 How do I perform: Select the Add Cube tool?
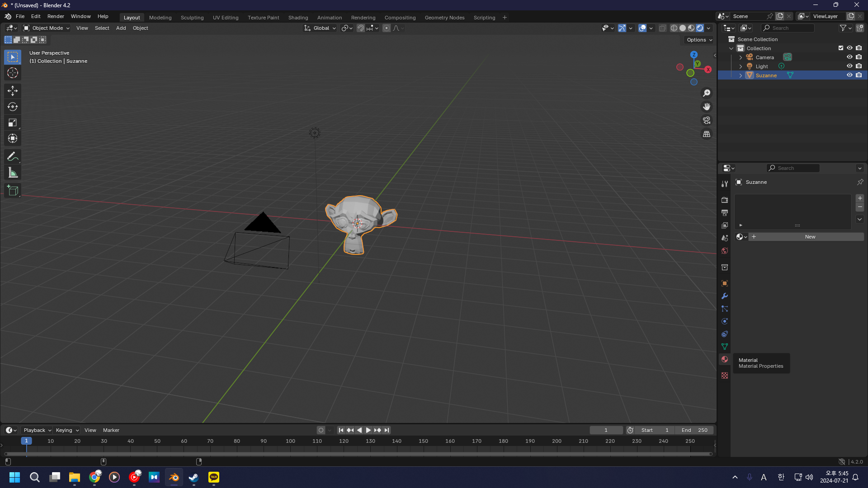12,190
